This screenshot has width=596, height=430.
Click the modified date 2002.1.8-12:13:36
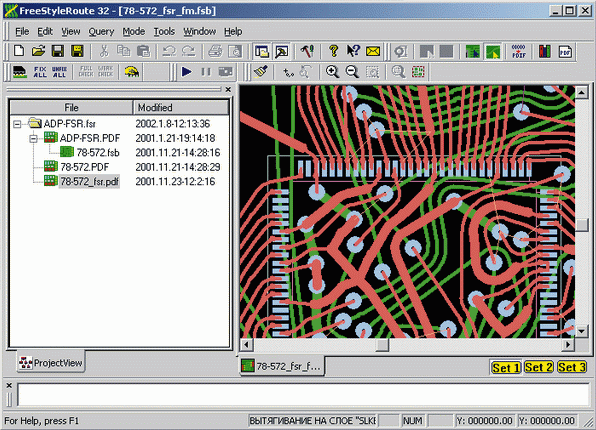point(173,124)
